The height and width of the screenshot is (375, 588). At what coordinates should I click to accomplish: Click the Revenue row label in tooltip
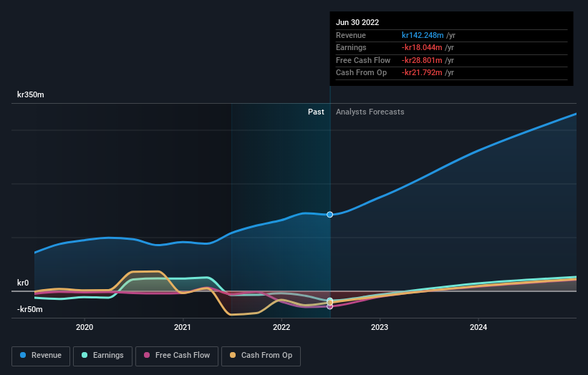[x=351, y=35]
